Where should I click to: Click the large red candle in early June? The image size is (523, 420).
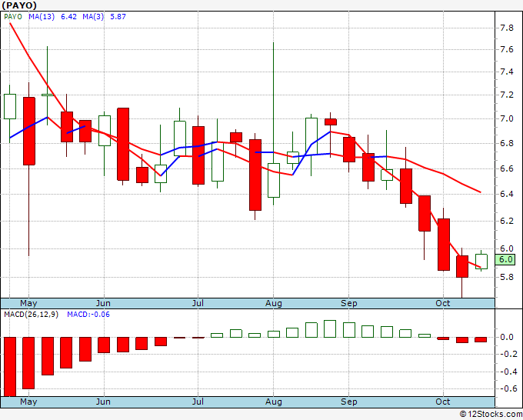pos(123,144)
